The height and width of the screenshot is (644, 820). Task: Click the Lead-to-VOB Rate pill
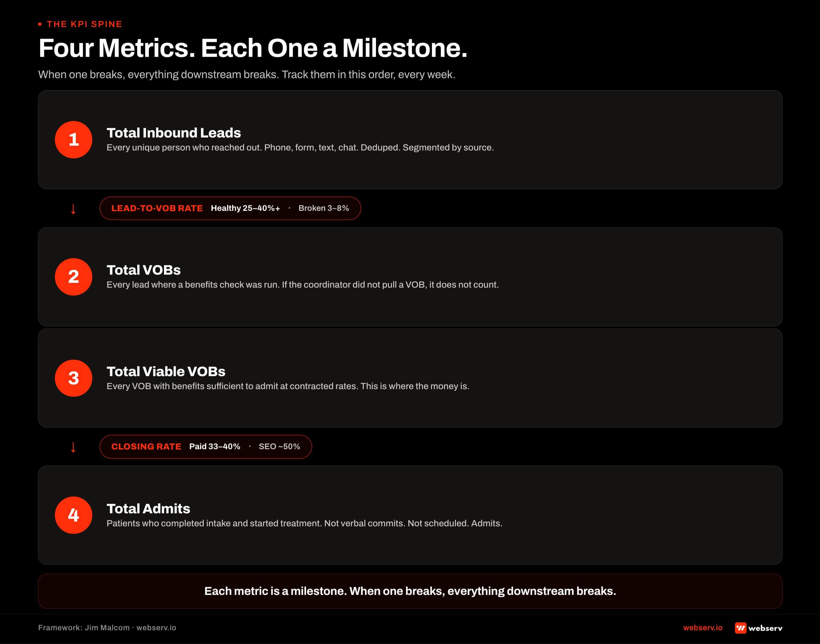click(230, 208)
